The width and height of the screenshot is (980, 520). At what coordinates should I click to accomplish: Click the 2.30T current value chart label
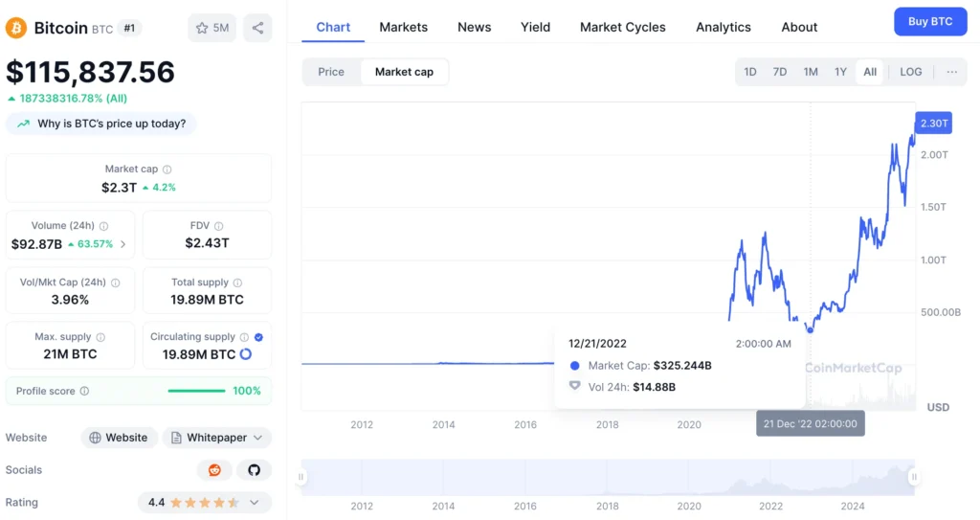tap(934, 124)
